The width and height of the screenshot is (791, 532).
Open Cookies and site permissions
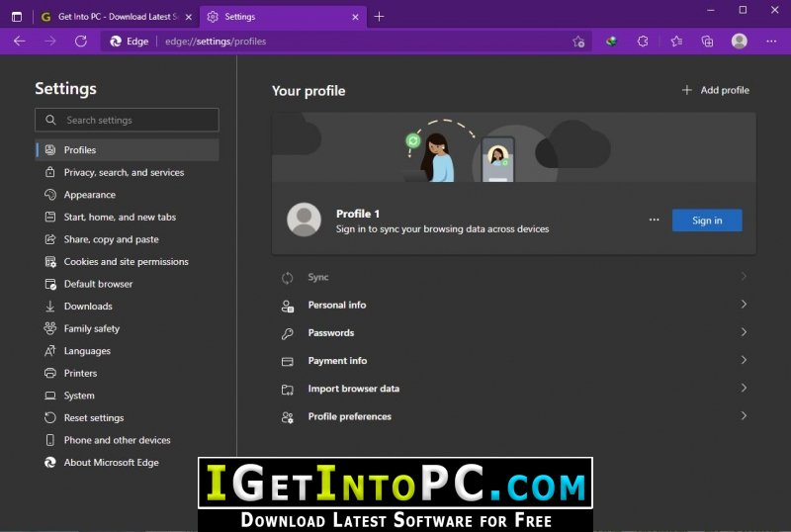[127, 261]
